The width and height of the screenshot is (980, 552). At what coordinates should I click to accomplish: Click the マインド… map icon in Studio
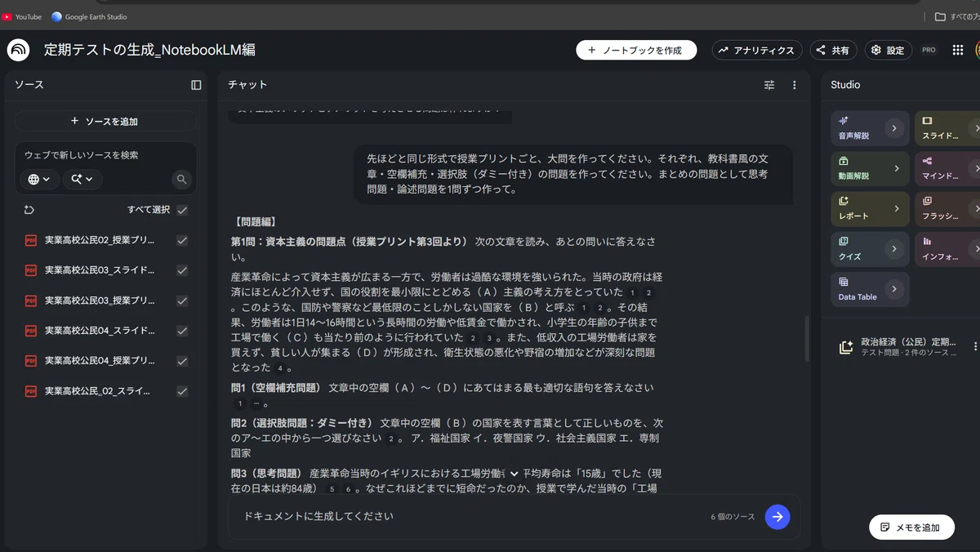click(x=928, y=161)
